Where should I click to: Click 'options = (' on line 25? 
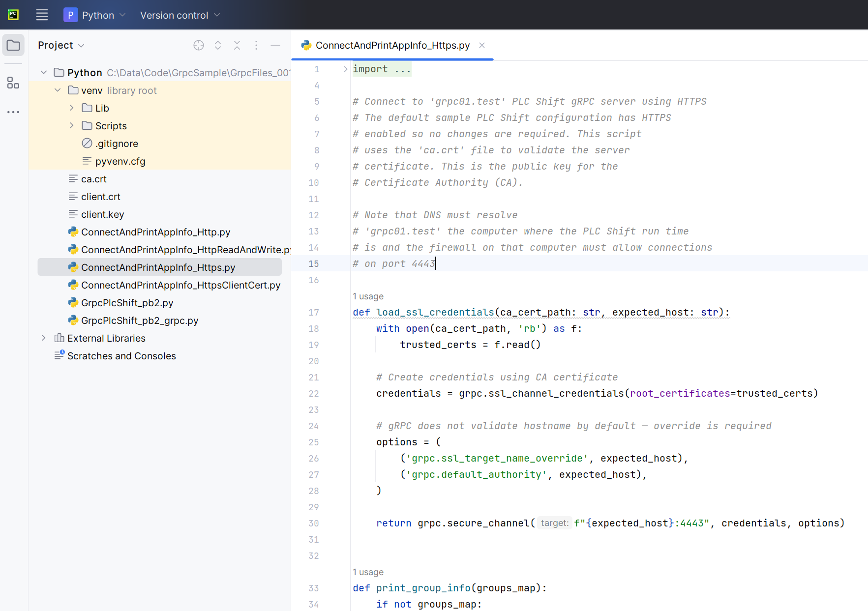pyautogui.click(x=408, y=442)
